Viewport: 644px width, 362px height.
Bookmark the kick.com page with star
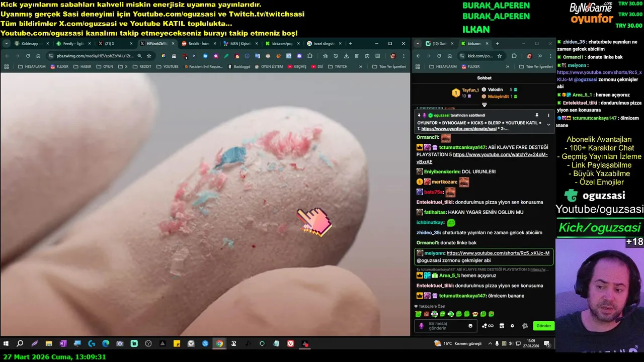pyautogui.click(x=499, y=56)
